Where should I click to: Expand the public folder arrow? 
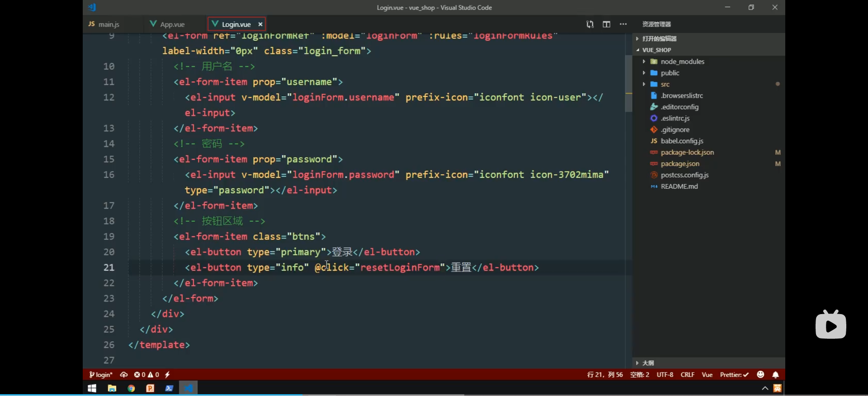point(644,73)
